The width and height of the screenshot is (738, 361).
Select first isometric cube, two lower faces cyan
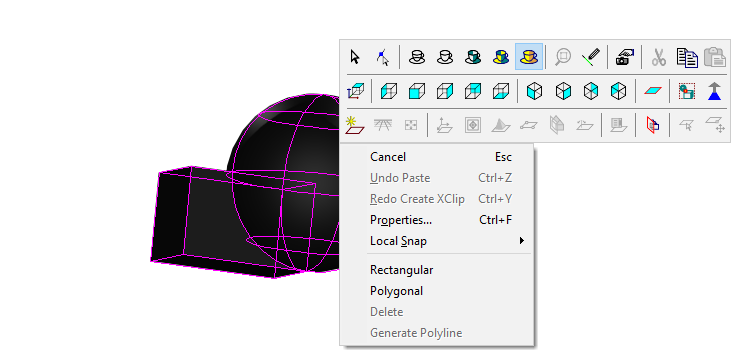[534, 91]
